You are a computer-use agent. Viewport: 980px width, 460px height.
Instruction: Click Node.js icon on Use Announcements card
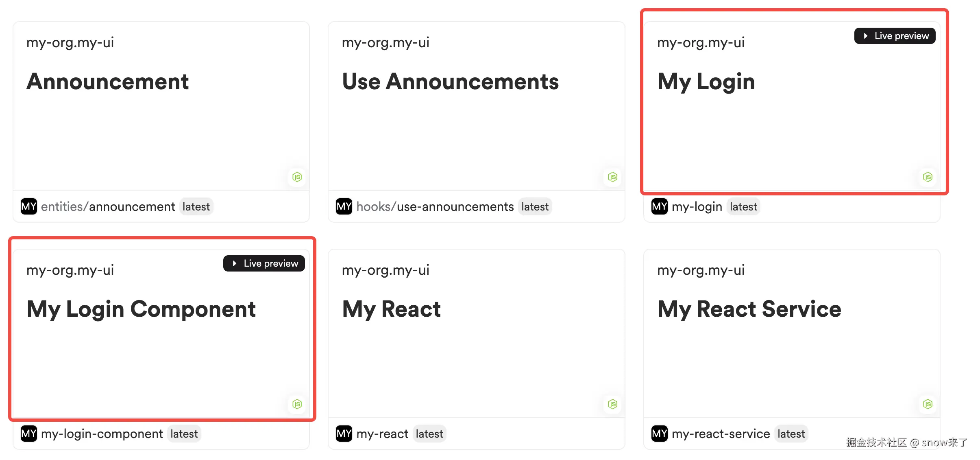(x=612, y=177)
